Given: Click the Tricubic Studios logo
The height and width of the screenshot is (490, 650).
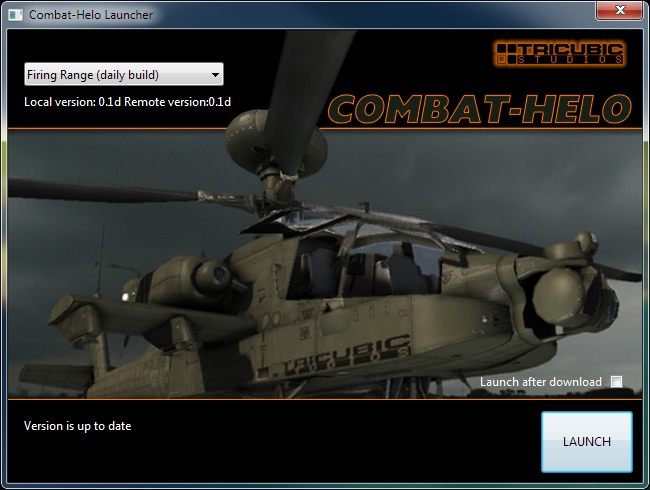Looking at the screenshot, I should click(x=560, y=53).
